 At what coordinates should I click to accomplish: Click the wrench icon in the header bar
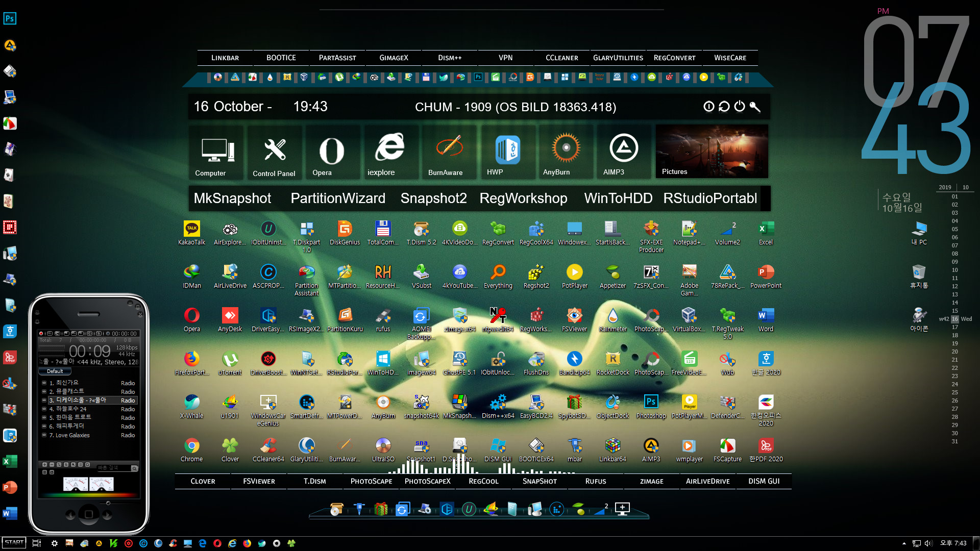(x=755, y=107)
